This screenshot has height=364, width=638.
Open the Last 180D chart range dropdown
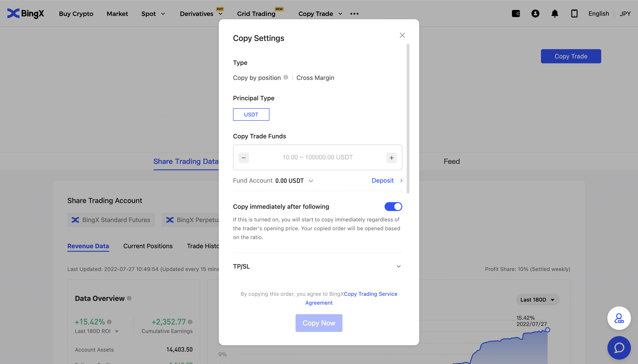point(537,300)
